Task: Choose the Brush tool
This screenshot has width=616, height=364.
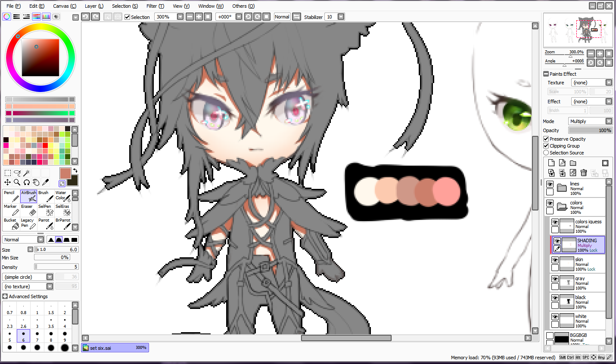Action: tap(46, 196)
